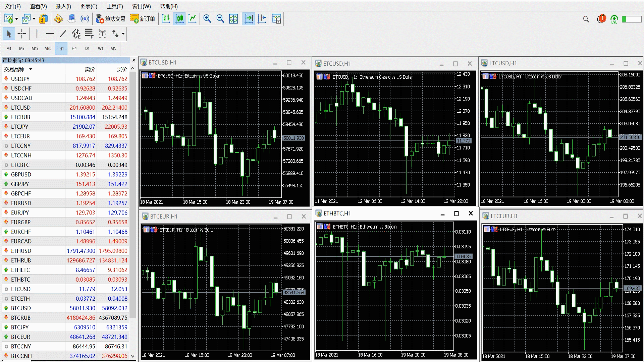Expand the profiles dropdown arrow
644x362 pixels.
coord(34,19)
